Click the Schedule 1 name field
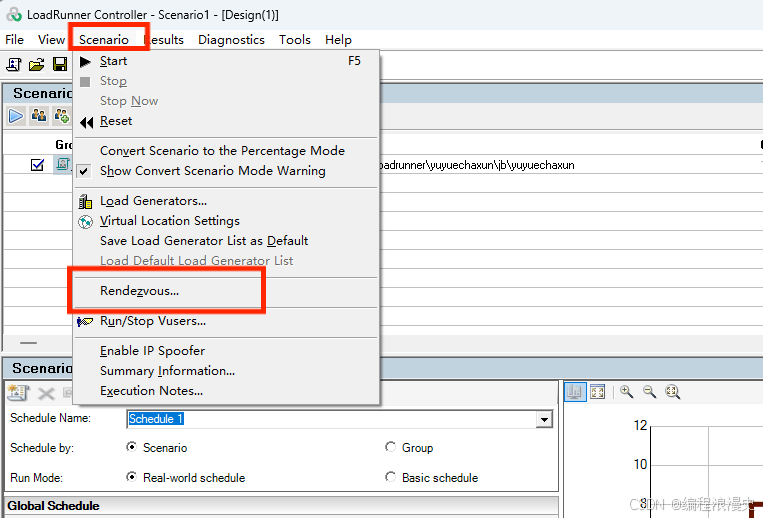Screen dimensions: 763x518 coord(331,419)
